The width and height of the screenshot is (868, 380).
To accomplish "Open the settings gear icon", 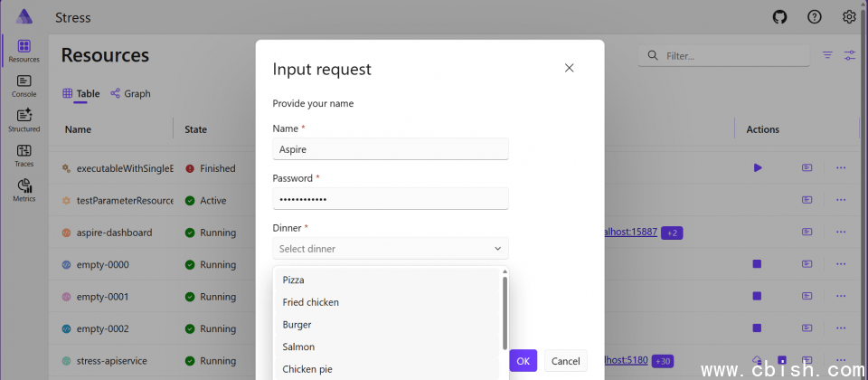I will pyautogui.click(x=849, y=17).
